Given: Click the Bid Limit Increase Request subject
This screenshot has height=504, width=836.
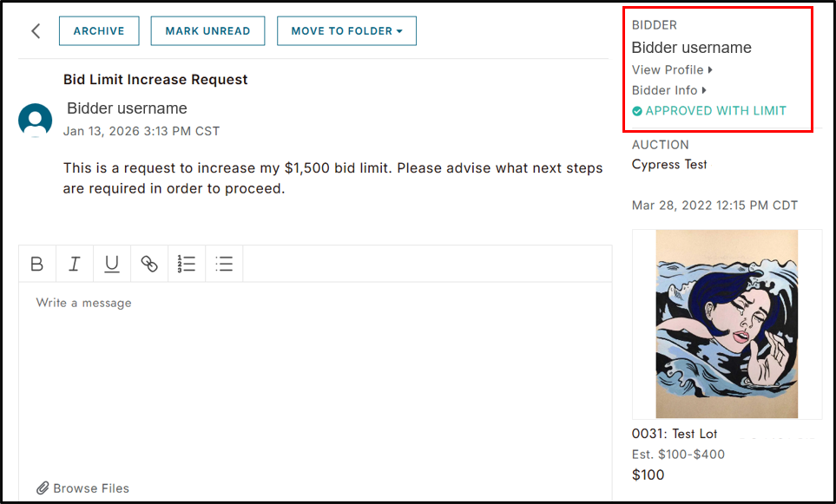Looking at the screenshot, I should 155,80.
